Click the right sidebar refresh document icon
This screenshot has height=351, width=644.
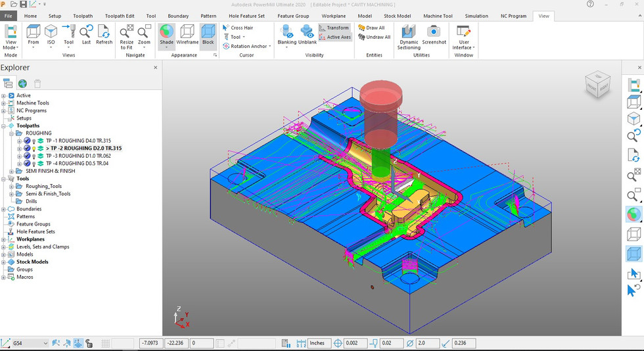tap(633, 155)
